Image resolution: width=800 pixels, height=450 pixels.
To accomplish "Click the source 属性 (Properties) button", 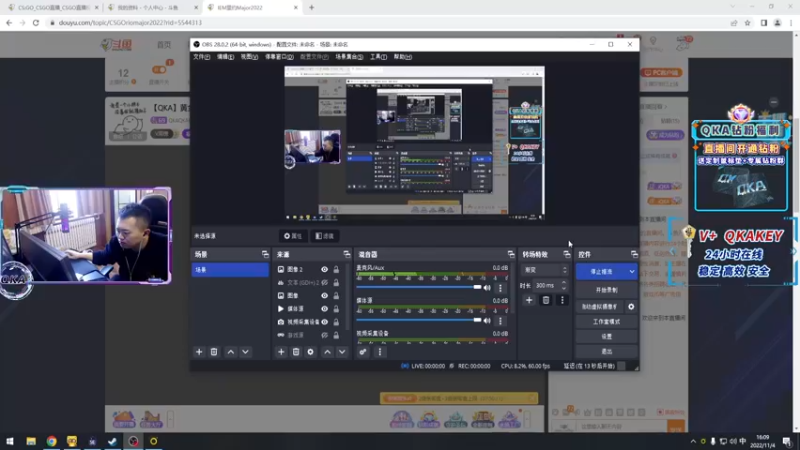I will (x=293, y=236).
